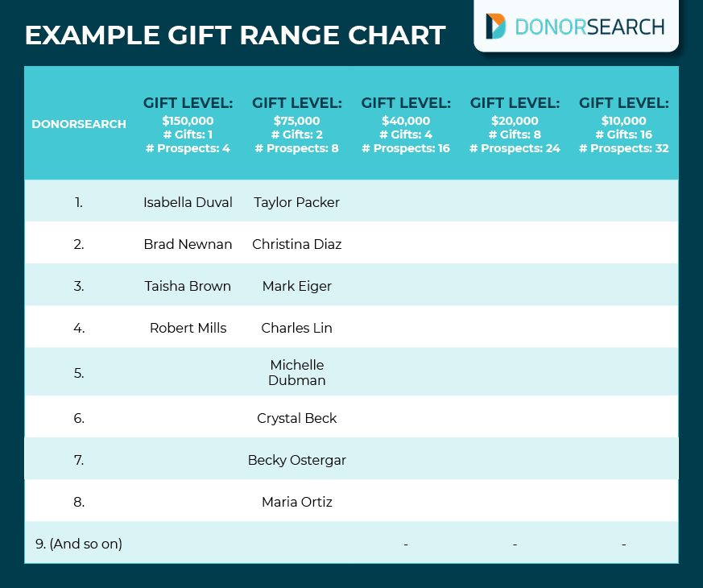Click the Michelle Dubman cell

[297, 373]
